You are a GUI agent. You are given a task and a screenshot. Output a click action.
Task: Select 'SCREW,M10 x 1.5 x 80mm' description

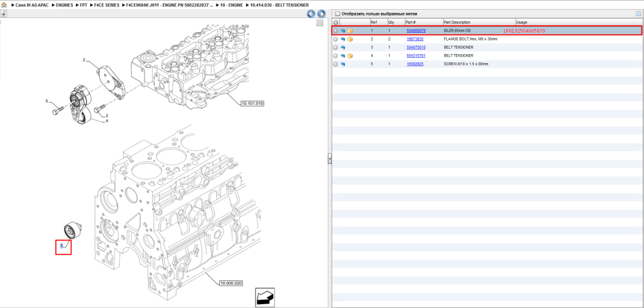click(466, 64)
